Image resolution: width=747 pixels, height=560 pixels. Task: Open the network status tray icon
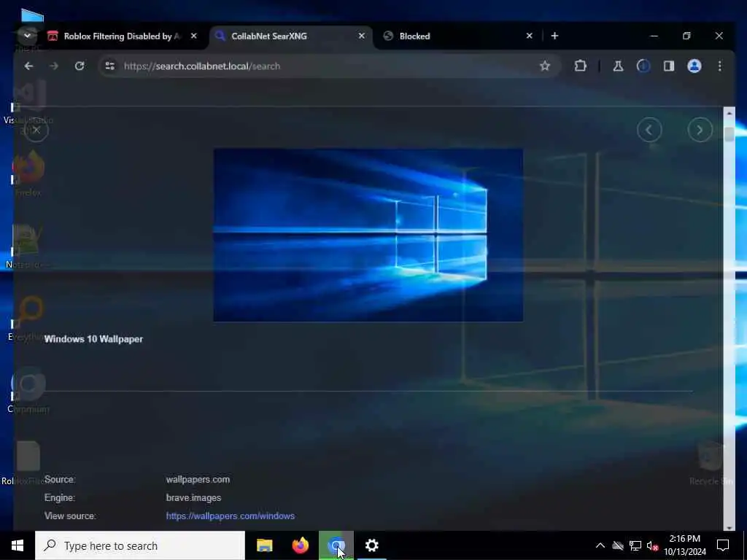635,545
